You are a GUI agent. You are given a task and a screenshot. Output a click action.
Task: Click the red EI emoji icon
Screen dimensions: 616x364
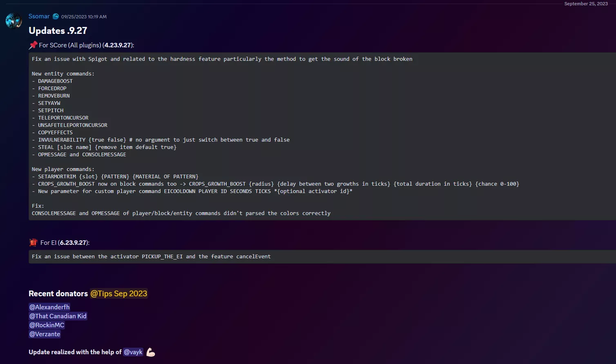pyautogui.click(x=33, y=242)
